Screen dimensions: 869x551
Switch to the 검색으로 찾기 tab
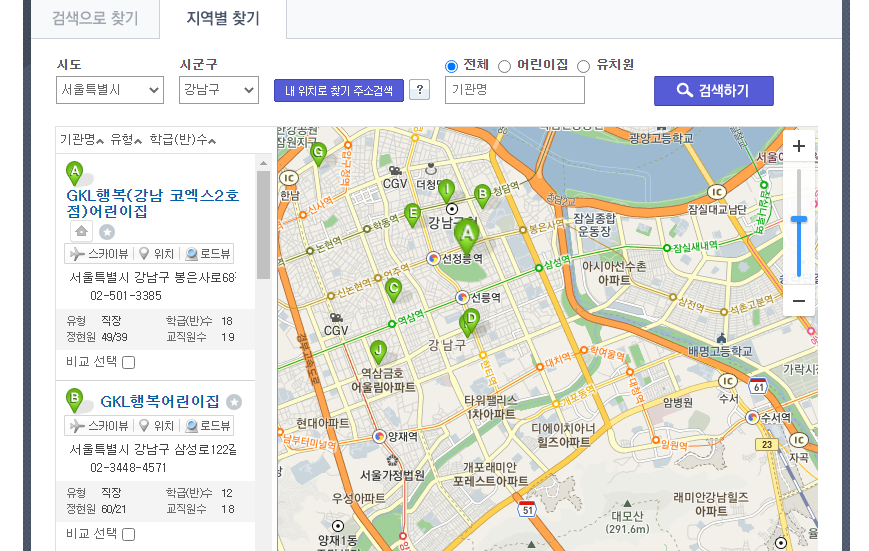[x=95, y=19]
